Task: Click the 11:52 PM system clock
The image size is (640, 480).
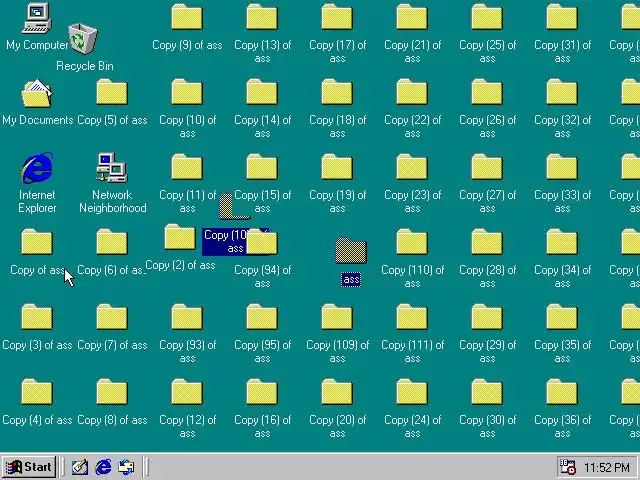Action: click(x=607, y=467)
